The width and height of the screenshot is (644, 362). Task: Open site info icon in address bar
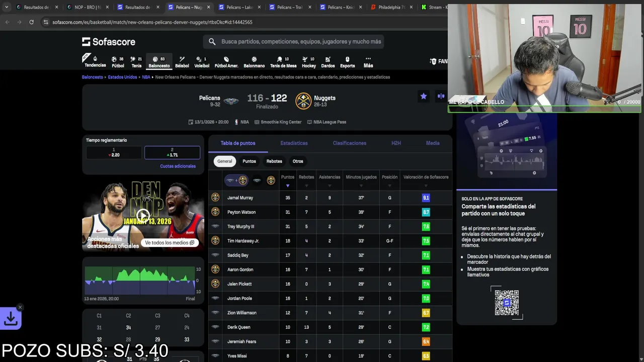click(x=46, y=22)
